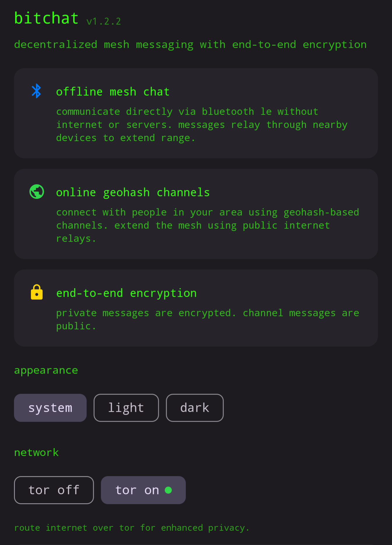The width and height of the screenshot is (392, 545).
Task: Click the online geohash channels heading
Action: click(x=133, y=192)
